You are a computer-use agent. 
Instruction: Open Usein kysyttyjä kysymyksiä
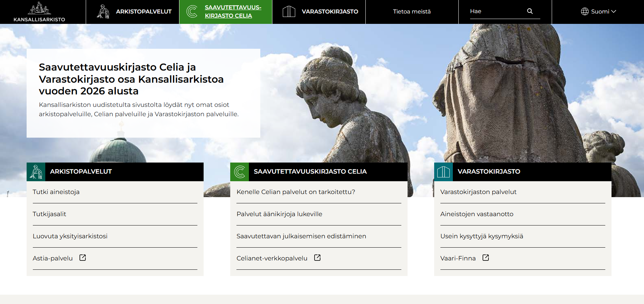(x=482, y=236)
